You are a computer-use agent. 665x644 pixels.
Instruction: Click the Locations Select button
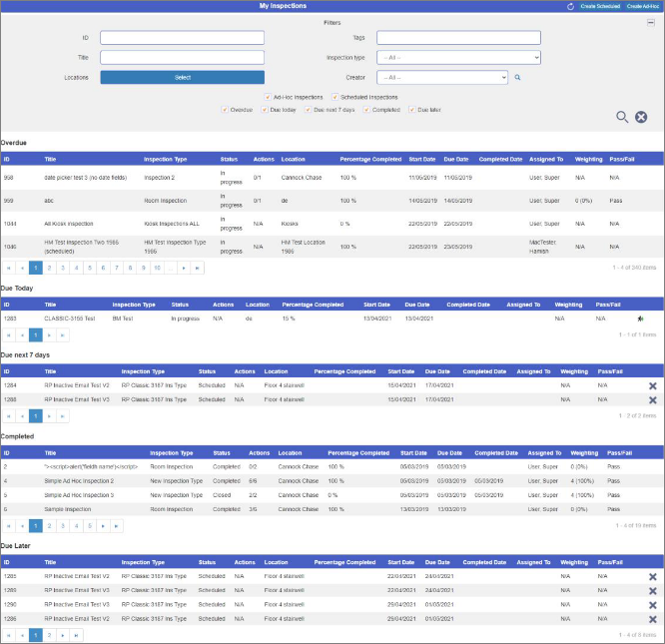tap(183, 78)
